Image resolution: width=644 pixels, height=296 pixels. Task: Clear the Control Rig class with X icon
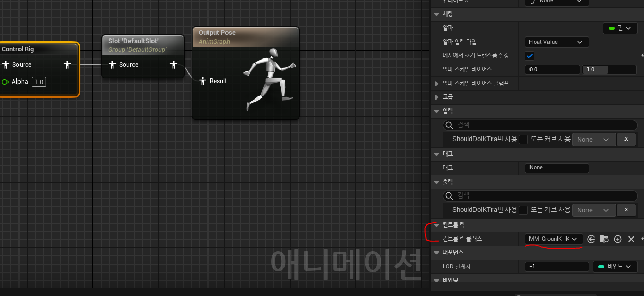pyautogui.click(x=631, y=239)
